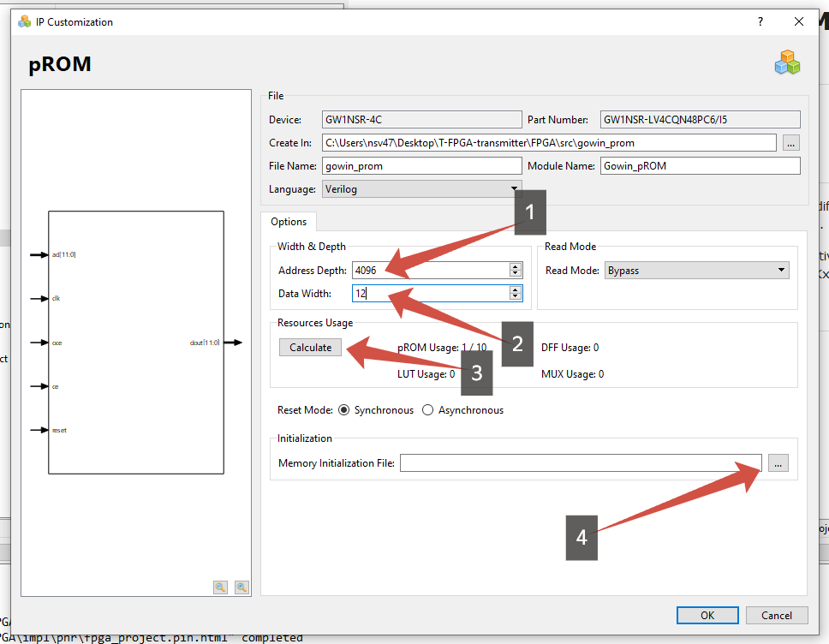Viewport: 829px width, 644px height.
Task: Click the Memory Initialization File field
Action: click(581, 463)
